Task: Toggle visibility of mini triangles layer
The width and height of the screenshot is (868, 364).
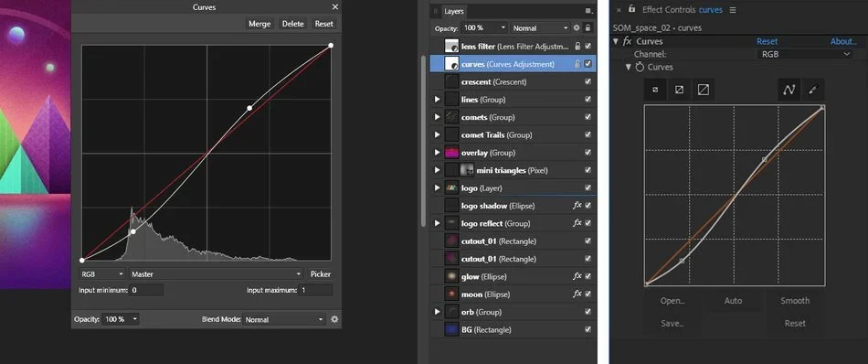Action: pos(587,170)
